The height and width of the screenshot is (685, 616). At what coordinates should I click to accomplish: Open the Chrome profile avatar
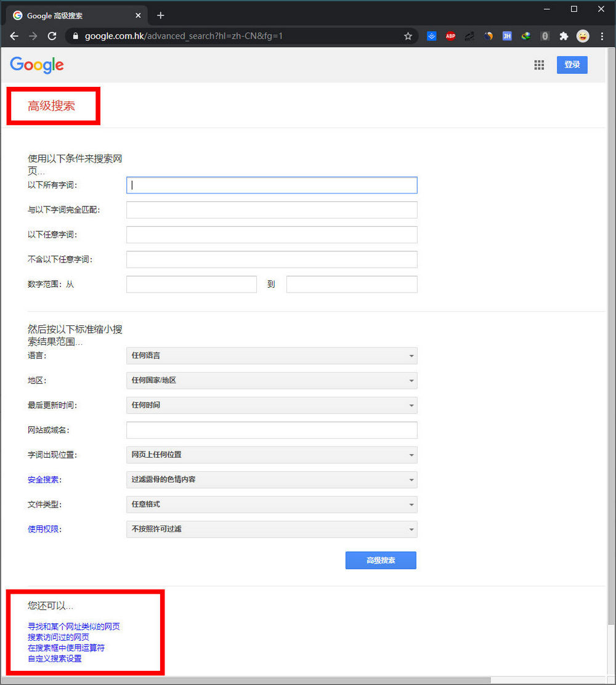click(583, 36)
